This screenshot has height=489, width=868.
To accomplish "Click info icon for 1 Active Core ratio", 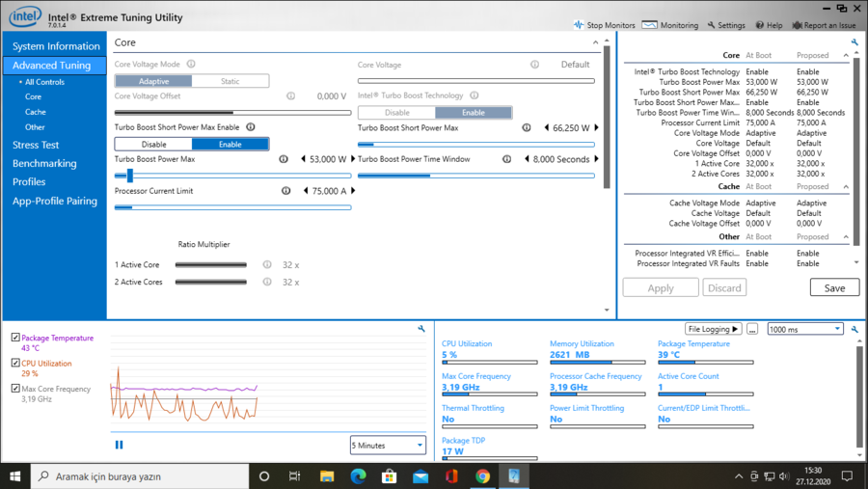I will (267, 264).
